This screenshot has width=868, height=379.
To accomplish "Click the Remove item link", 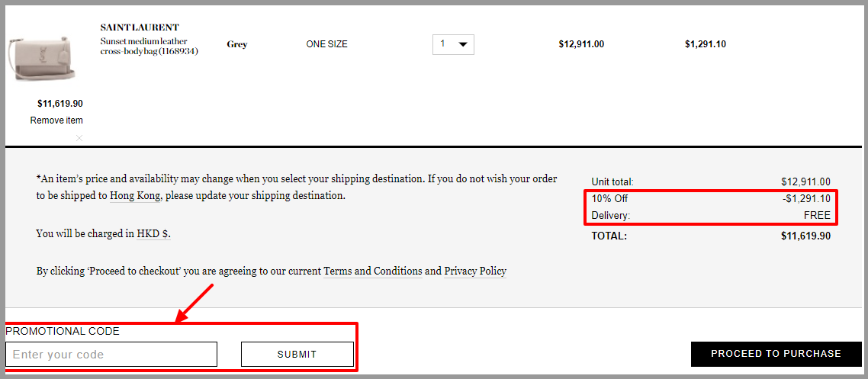I will (56, 120).
